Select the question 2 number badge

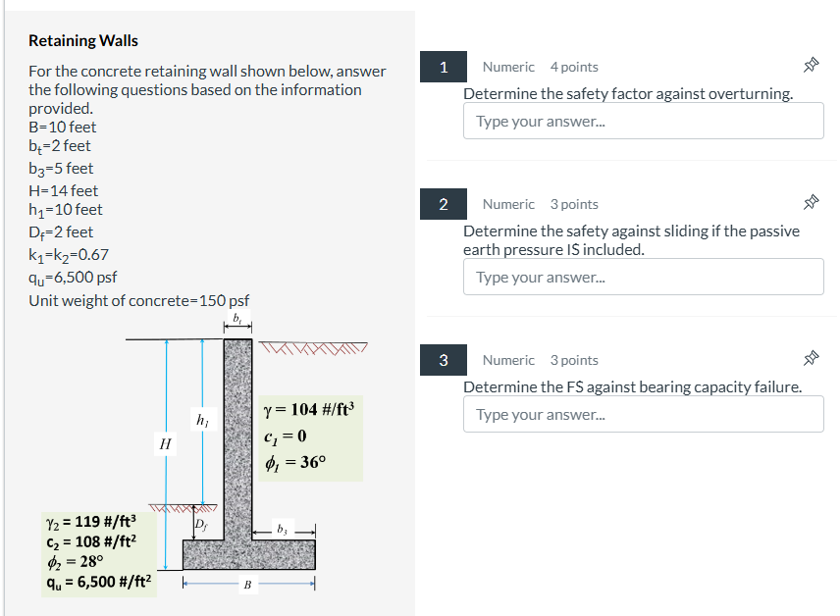pos(443,204)
